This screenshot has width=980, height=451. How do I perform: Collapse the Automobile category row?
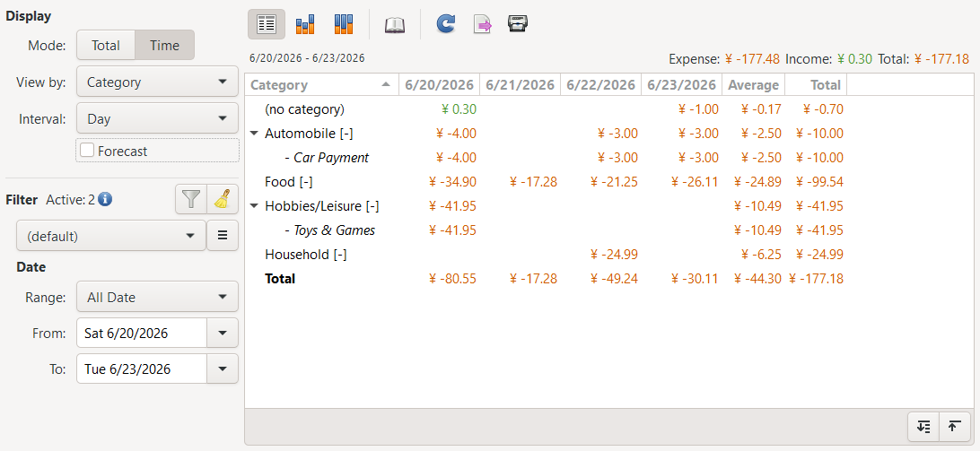(x=254, y=133)
